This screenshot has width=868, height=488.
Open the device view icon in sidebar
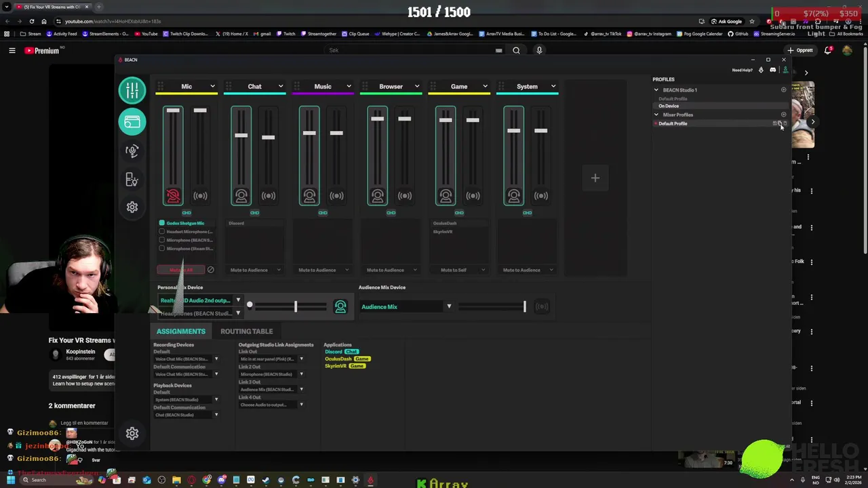(x=132, y=122)
